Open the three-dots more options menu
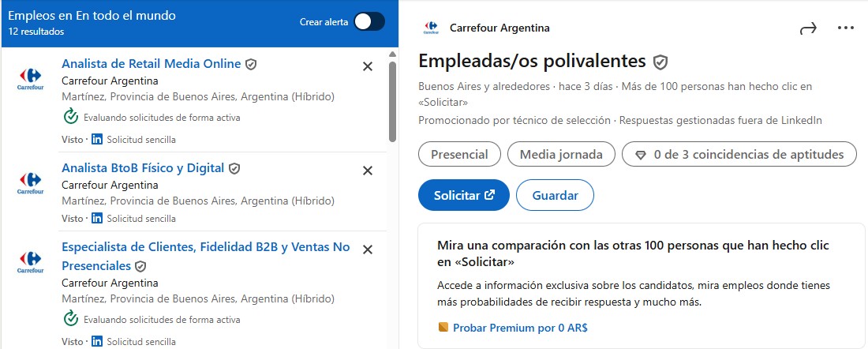This screenshot has width=868, height=349. point(846,28)
